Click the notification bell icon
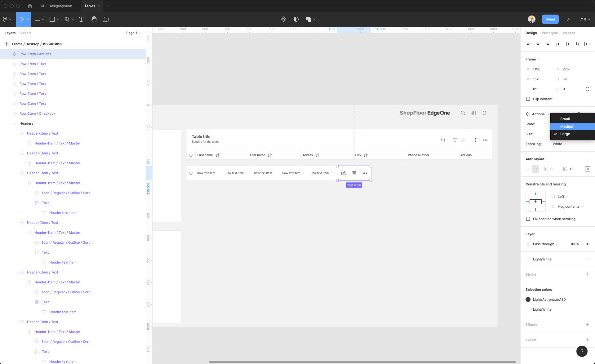The width and height of the screenshot is (595, 364). coord(484,113)
